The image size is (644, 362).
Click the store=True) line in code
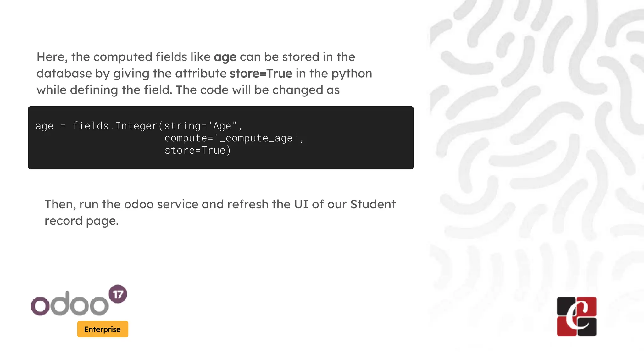pyautogui.click(x=198, y=150)
